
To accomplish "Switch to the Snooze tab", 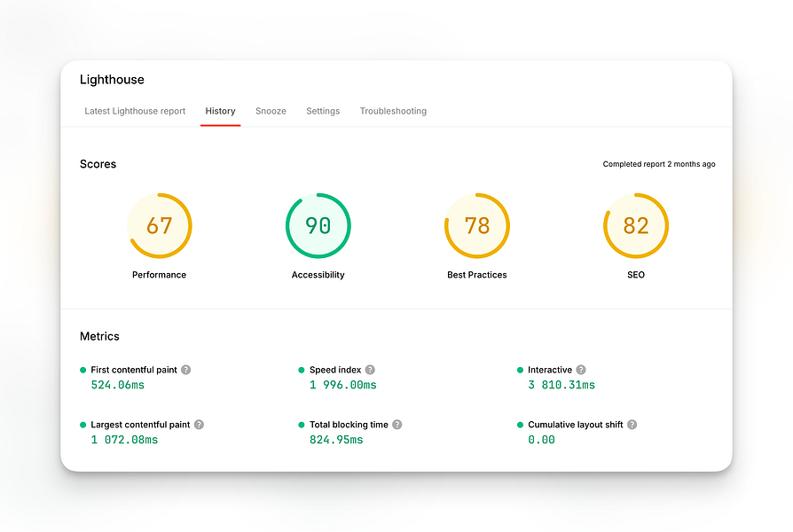I will click(271, 111).
